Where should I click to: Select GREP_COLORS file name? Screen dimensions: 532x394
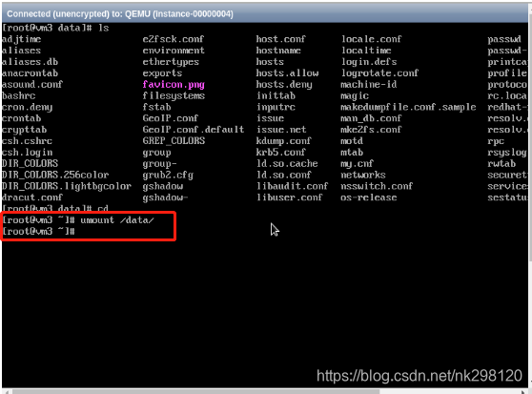(174, 141)
